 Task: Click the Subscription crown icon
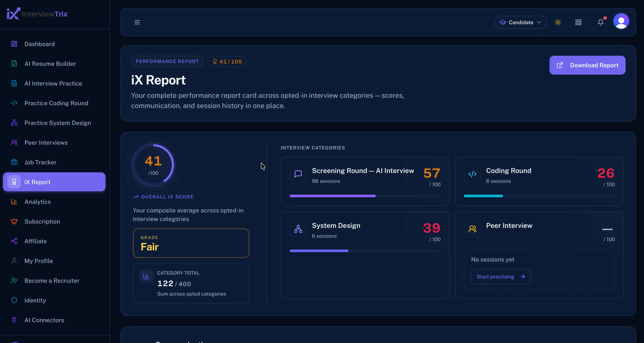tap(14, 221)
